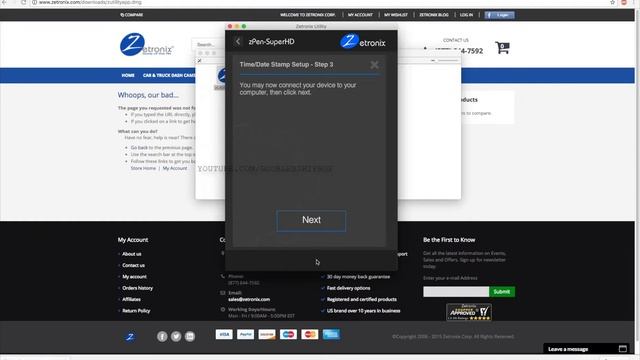Click the "Fast delivery options" text
Screen dimensions: 640x360
coord(348,288)
